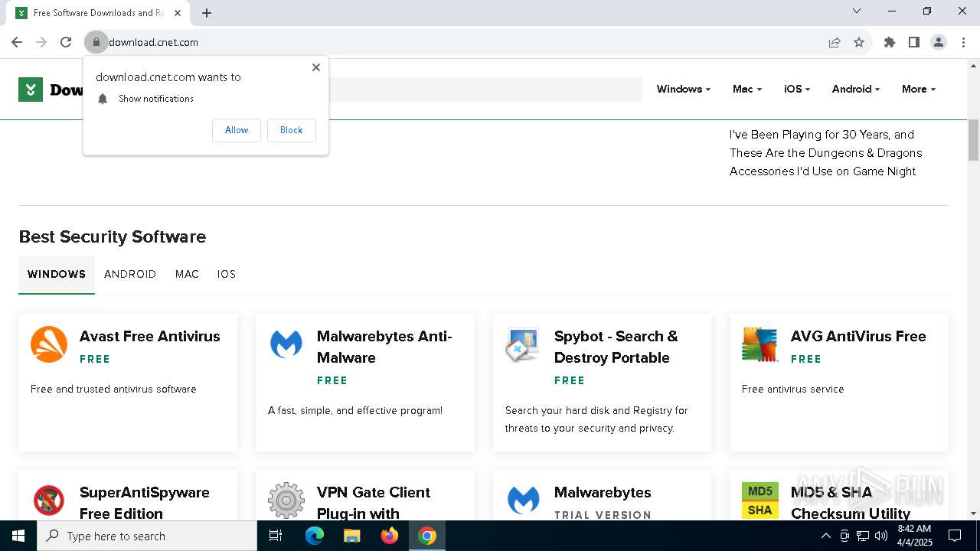
Task: Click the taskbar clock showing 8:42 AM
Action: pos(915,536)
